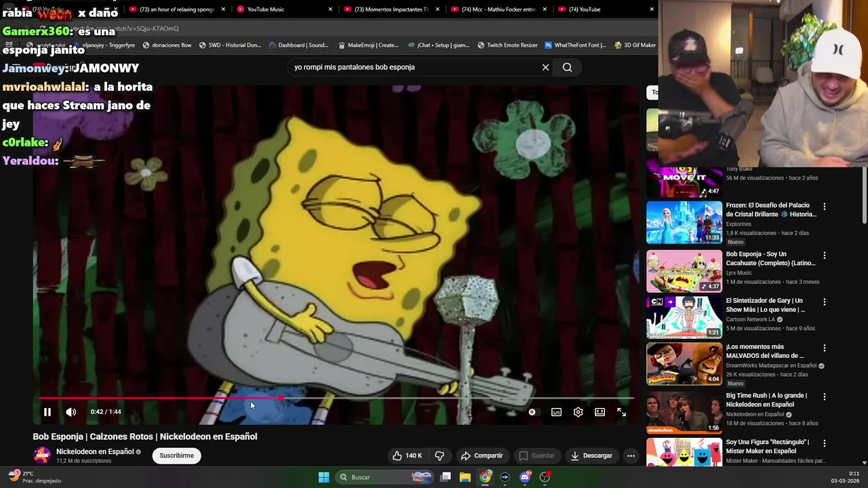Open 'SWD - Historial Don...' bookmark
868x488 pixels.
pyautogui.click(x=230, y=45)
